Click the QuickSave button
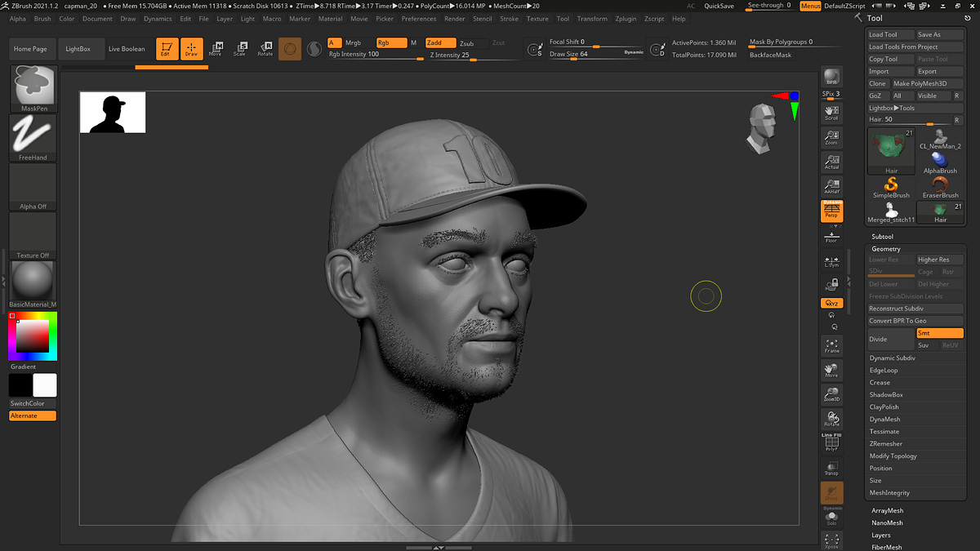 click(719, 6)
